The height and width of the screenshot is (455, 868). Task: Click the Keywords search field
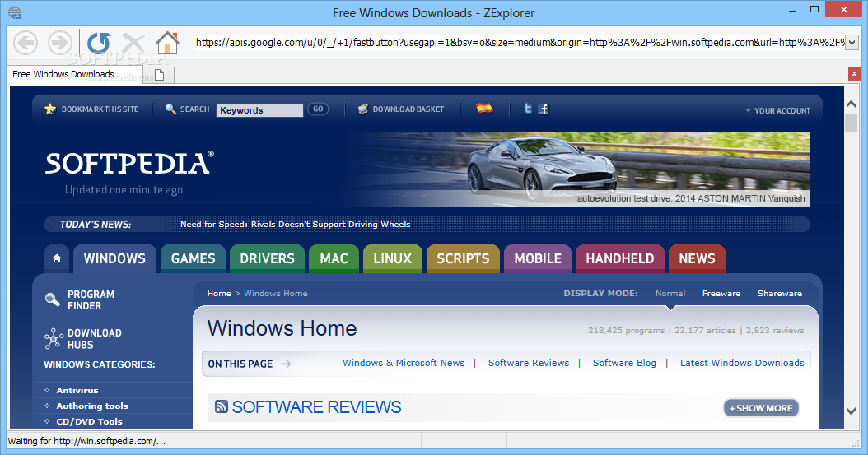[259, 110]
